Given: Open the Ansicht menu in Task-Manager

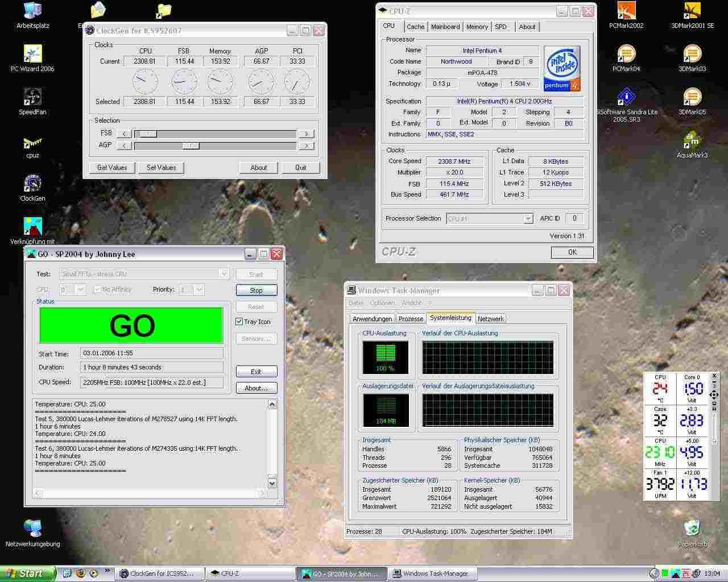Looking at the screenshot, I should pos(412,303).
